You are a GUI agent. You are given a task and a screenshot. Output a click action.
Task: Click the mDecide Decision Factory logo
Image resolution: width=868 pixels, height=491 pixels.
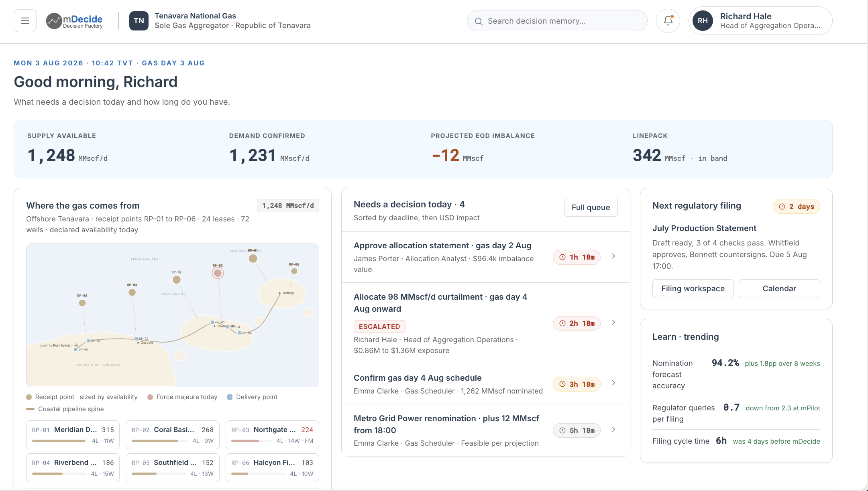pyautogui.click(x=74, y=21)
